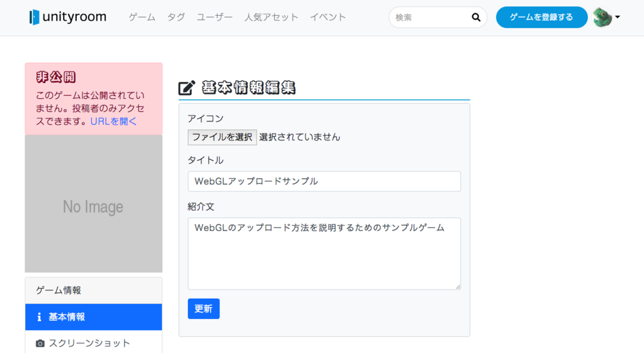Screen dimensions: 644x353
Task: Click the No Image thumbnail
Action: (x=94, y=203)
